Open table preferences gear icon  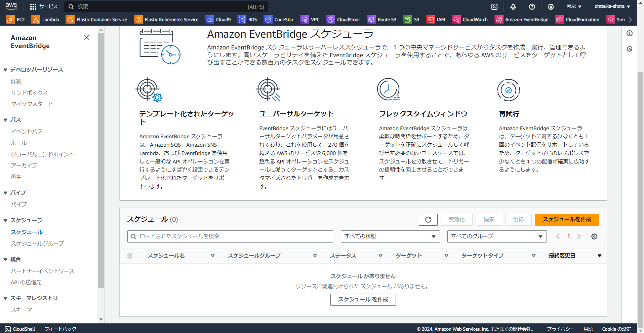(x=594, y=236)
